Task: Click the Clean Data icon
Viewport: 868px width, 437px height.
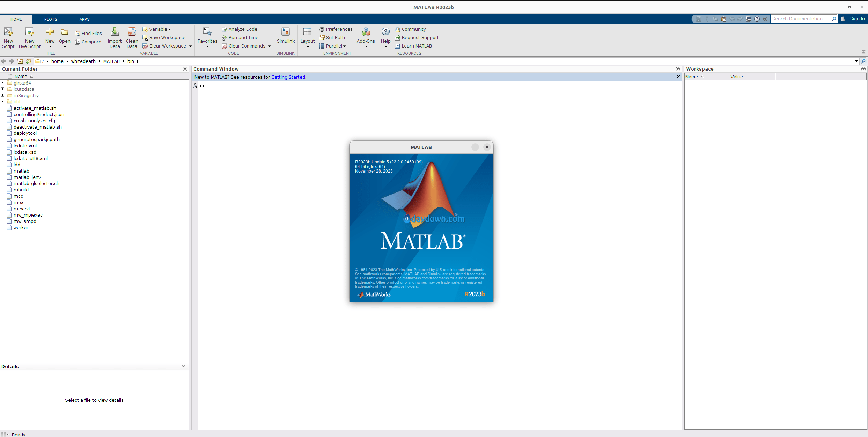Action: click(132, 32)
